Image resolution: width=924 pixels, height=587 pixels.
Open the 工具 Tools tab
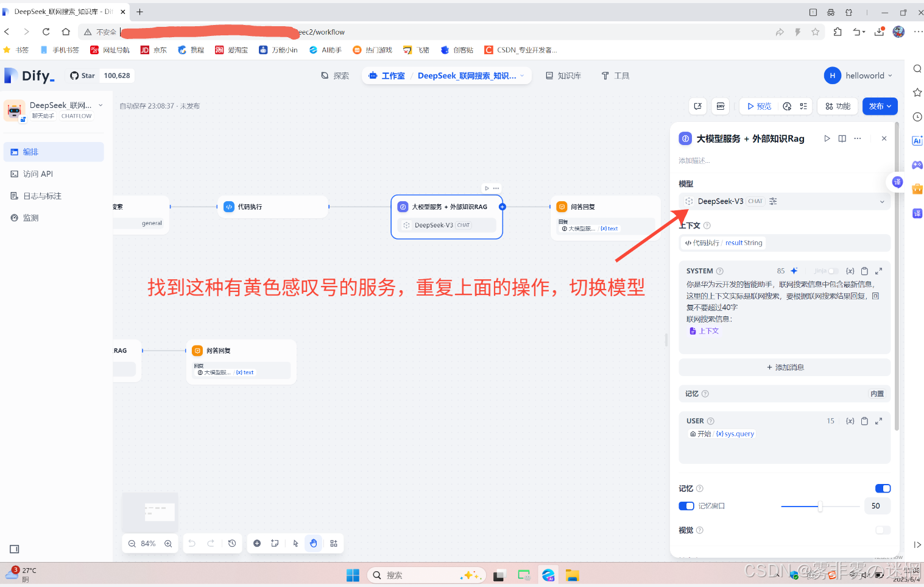(615, 76)
